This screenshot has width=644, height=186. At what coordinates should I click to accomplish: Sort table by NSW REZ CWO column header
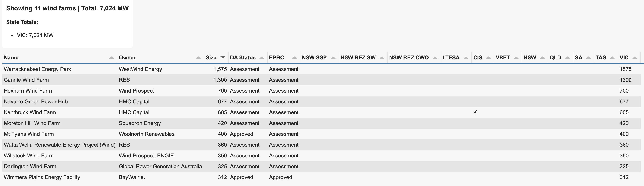pos(409,58)
